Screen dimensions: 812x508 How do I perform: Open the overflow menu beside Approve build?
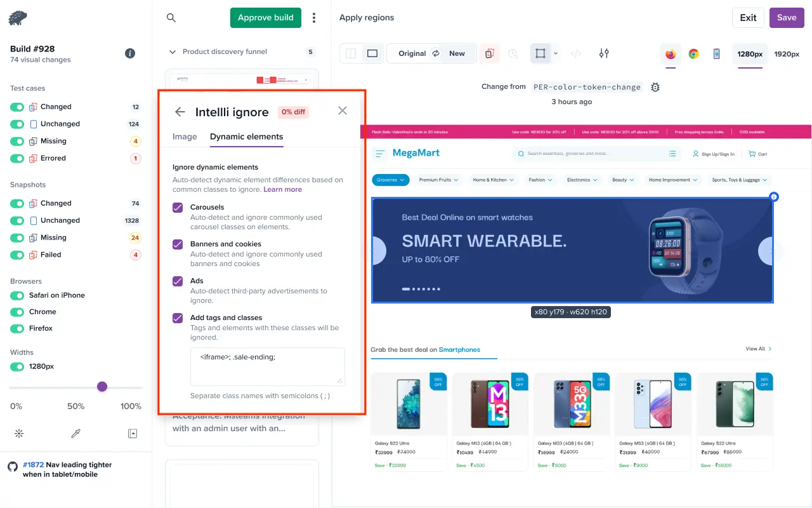tap(314, 18)
